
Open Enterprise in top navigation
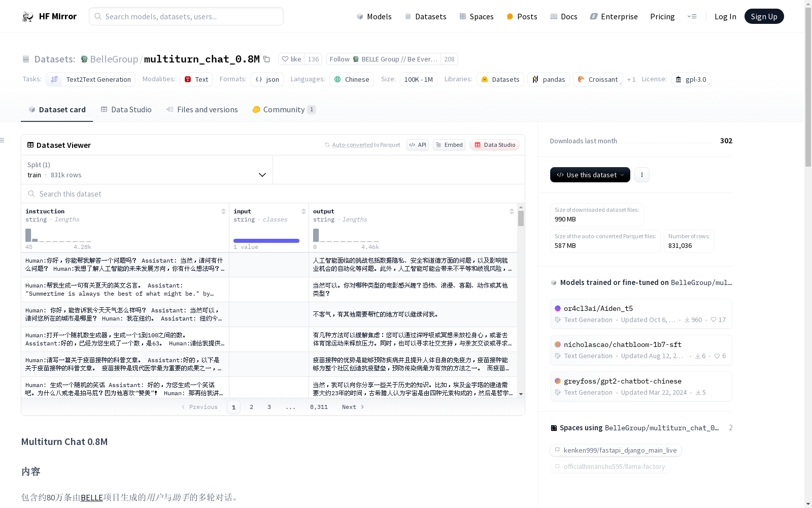(614, 16)
